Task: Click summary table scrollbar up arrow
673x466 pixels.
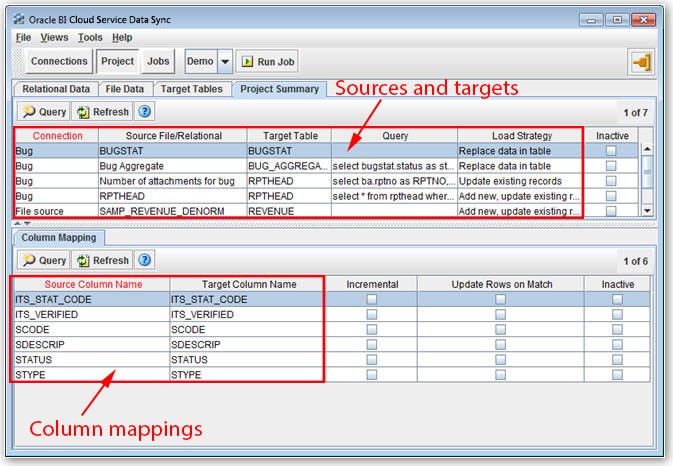Action: pyautogui.click(x=647, y=149)
